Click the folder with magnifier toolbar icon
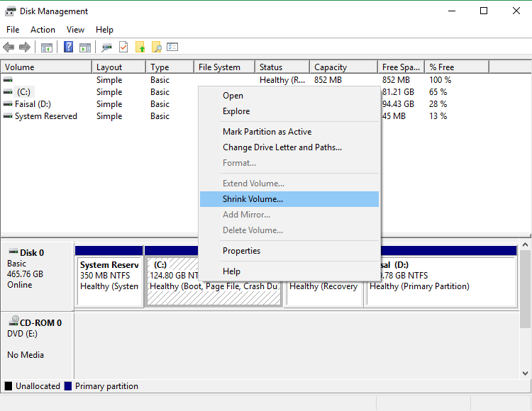This screenshot has height=411, width=532. tap(156, 47)
